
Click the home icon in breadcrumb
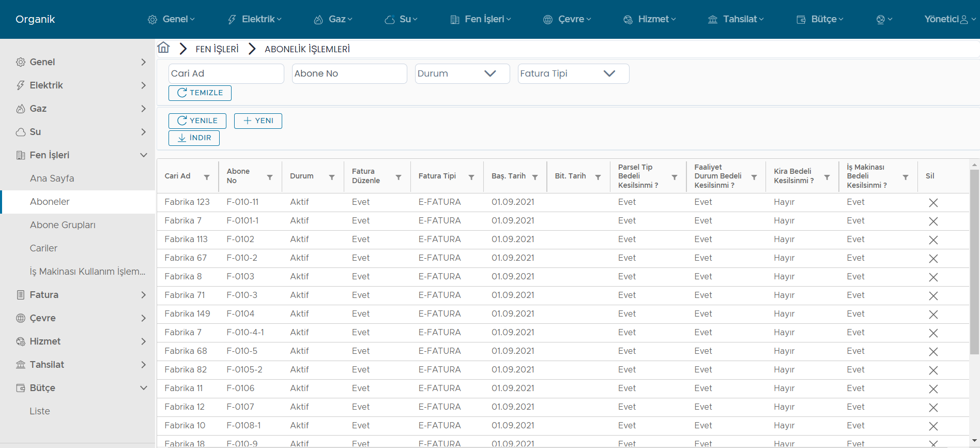(163, 48)
